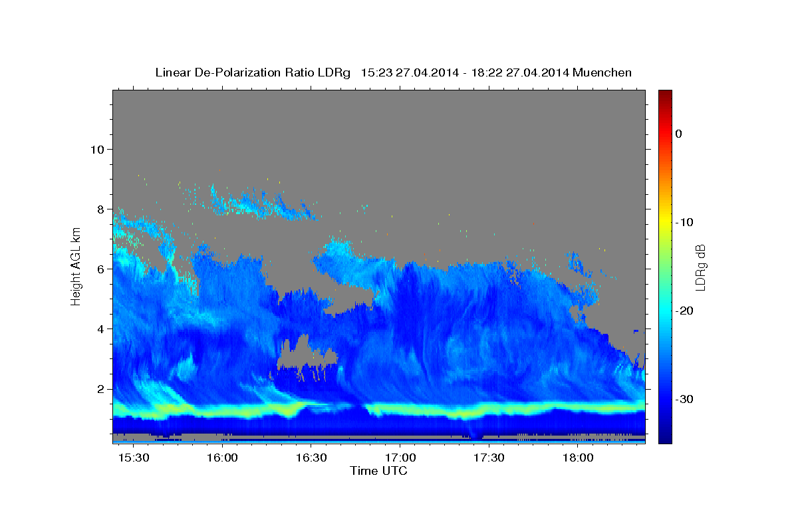Click the "LDRg dB" colorbar label

coord(700,267)
